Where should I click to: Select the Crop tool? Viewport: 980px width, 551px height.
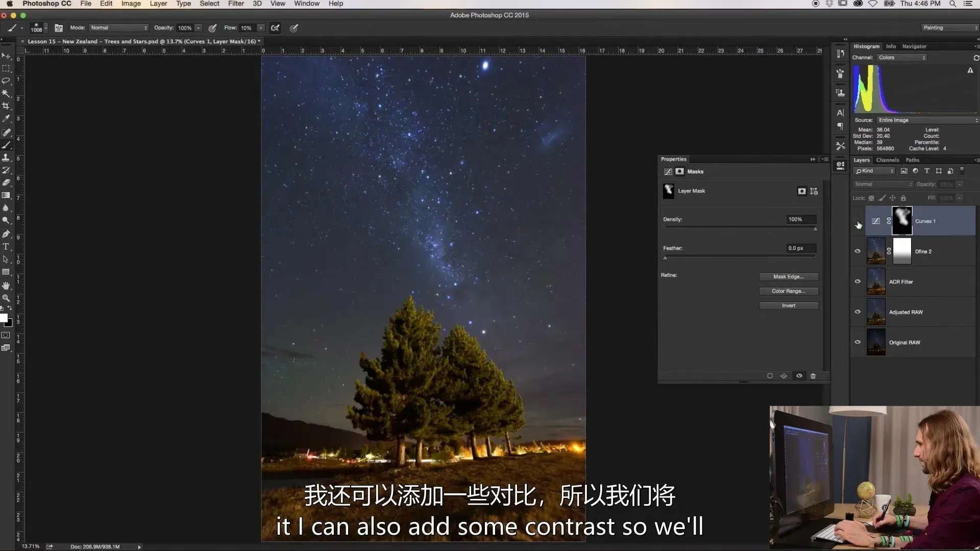point(6,106)
